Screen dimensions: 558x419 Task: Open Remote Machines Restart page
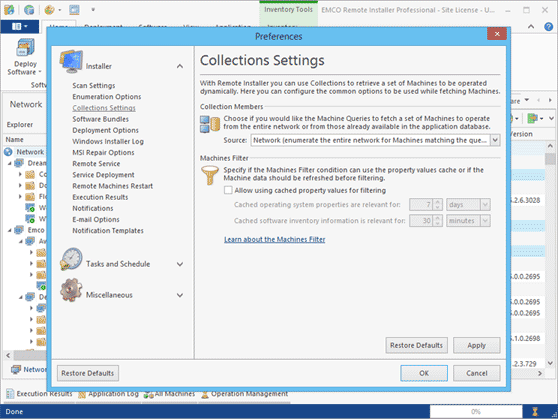[112, 186]
